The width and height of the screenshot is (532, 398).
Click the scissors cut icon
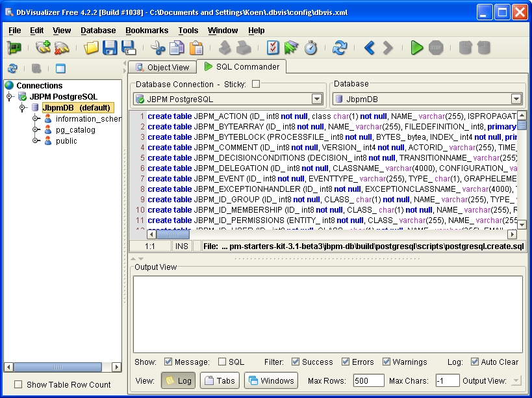coord(158,47)
